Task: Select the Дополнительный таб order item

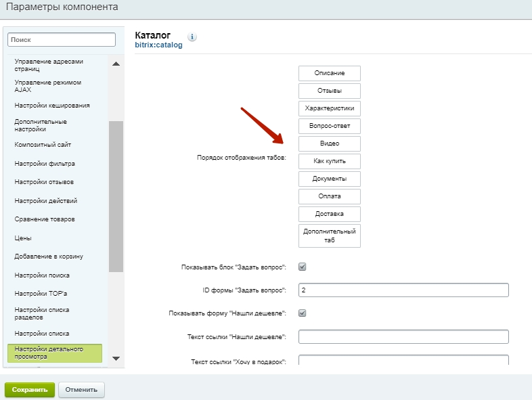Action: (330, 236)
